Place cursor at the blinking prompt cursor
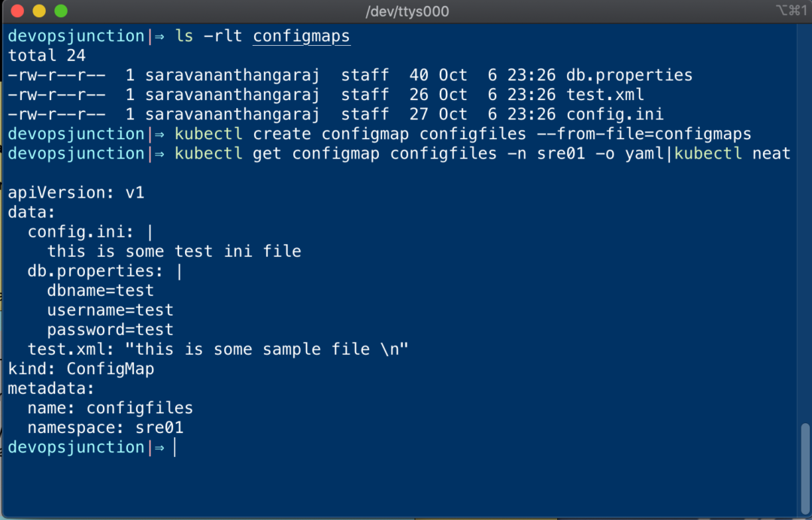 [x=174, y=446]
